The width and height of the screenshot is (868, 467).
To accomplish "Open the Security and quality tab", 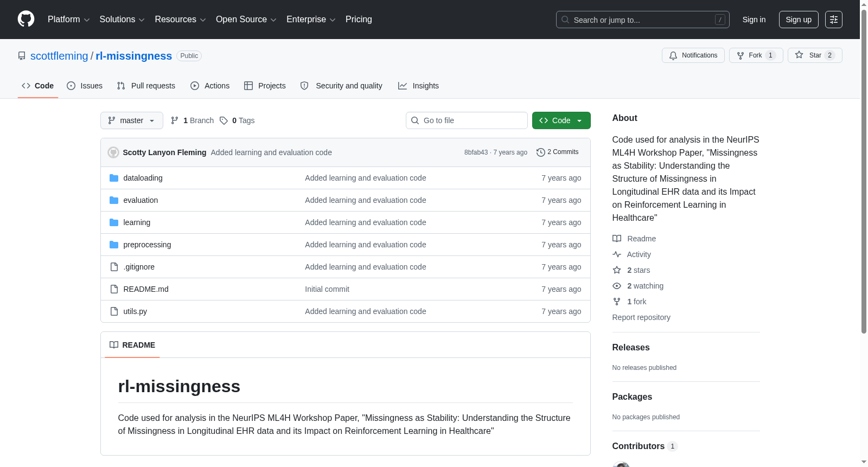I will point(341,86).
